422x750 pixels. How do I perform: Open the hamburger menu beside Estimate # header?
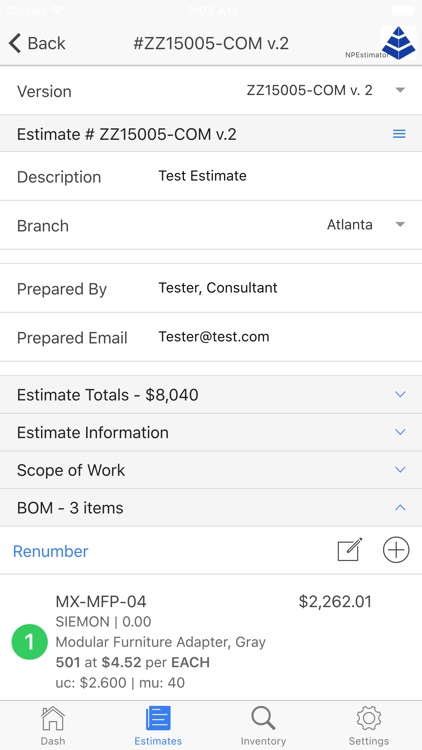point(399,134)
